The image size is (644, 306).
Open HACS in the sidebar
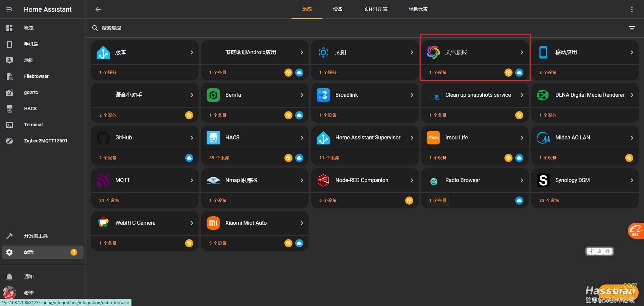click(43, 108)
